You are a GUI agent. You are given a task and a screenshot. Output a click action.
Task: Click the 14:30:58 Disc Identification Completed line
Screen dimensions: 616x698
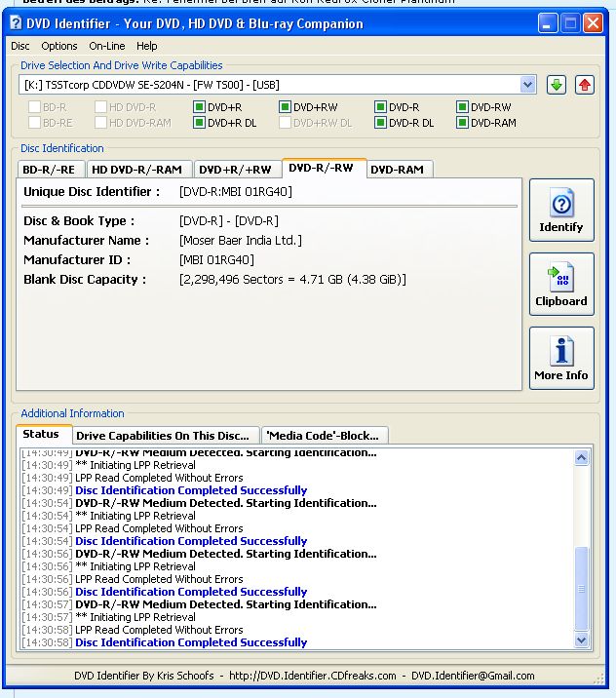click(165, 642)
